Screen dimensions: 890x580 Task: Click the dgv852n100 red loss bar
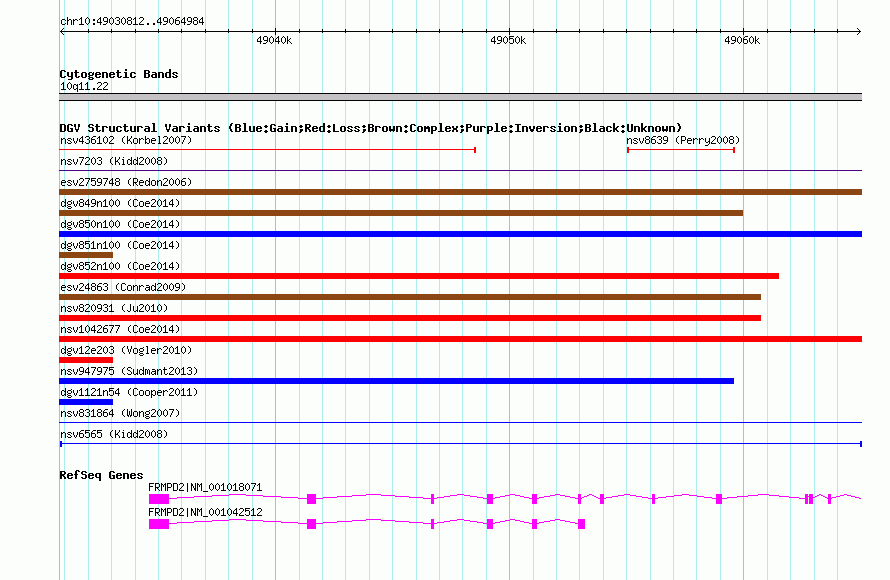[419, 276]
